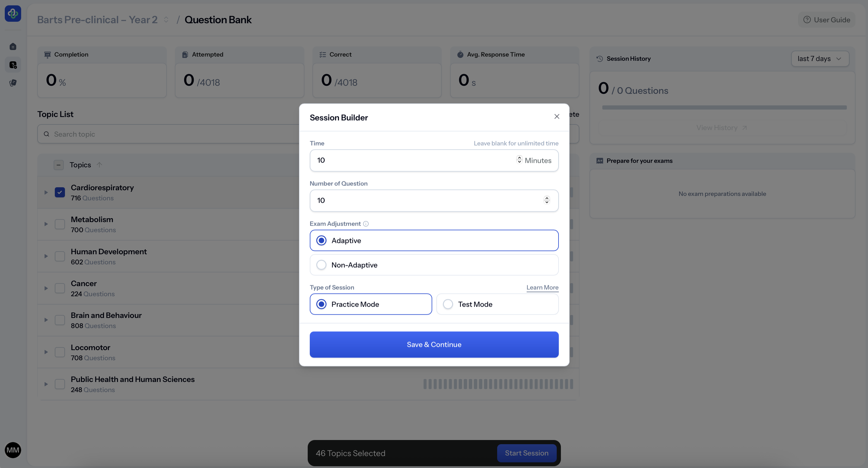
Task: Click the Topics sort arrow icon
Action: tap(99, 165)
